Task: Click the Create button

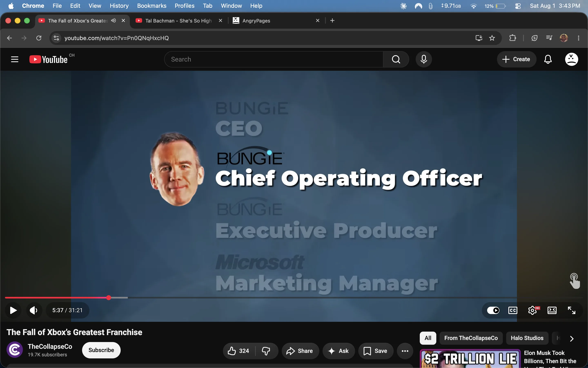Action: (516, 59)
